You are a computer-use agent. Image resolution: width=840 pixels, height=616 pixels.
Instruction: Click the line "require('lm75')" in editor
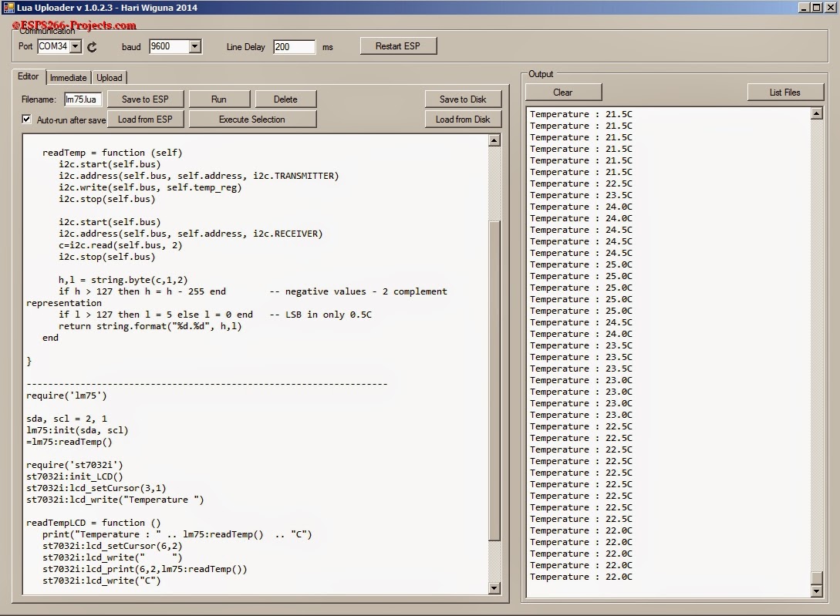click(66, 396)
